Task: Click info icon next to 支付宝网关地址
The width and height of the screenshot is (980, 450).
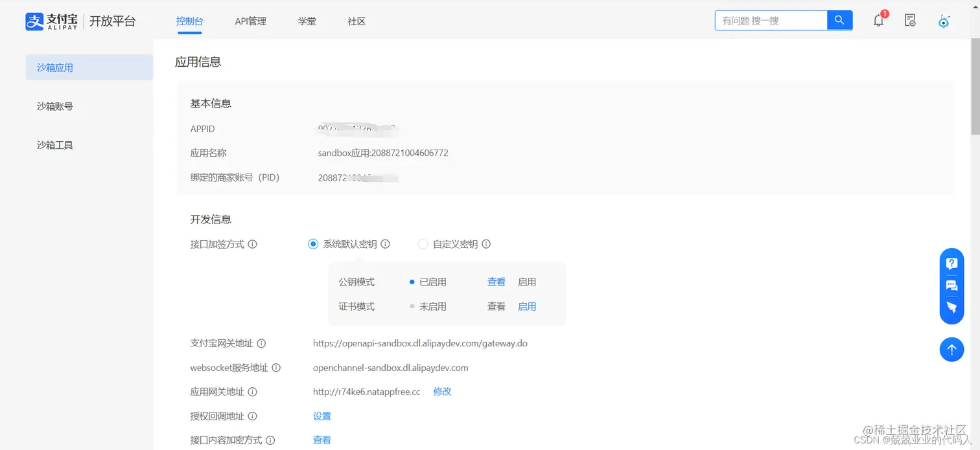Action: coord(261,343)
